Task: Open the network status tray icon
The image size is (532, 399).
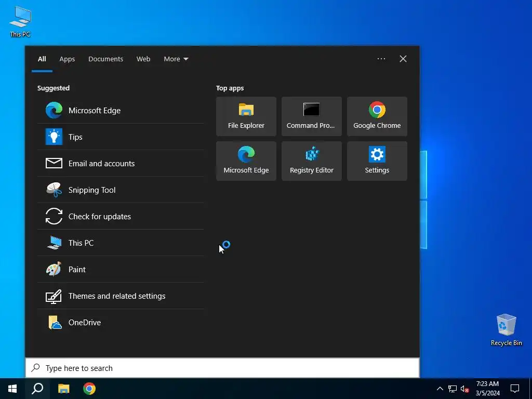Action: pyautogui.click(x=453, y=389)
